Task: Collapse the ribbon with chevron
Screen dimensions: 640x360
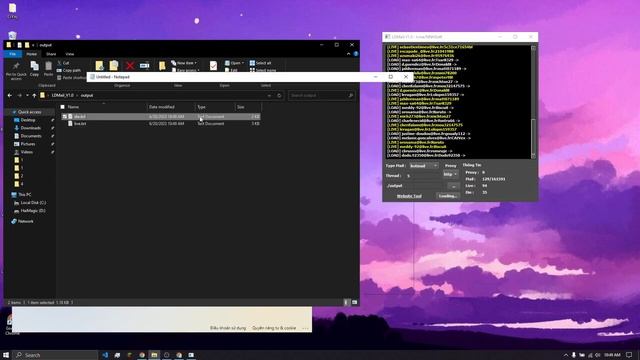Action: coord(349,54)
